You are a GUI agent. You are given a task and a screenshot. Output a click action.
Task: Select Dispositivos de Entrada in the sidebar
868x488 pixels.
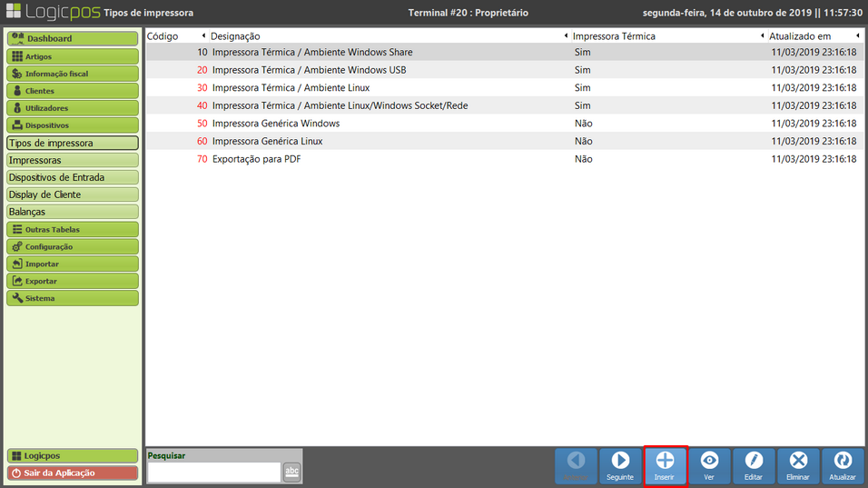coord(73,177)
